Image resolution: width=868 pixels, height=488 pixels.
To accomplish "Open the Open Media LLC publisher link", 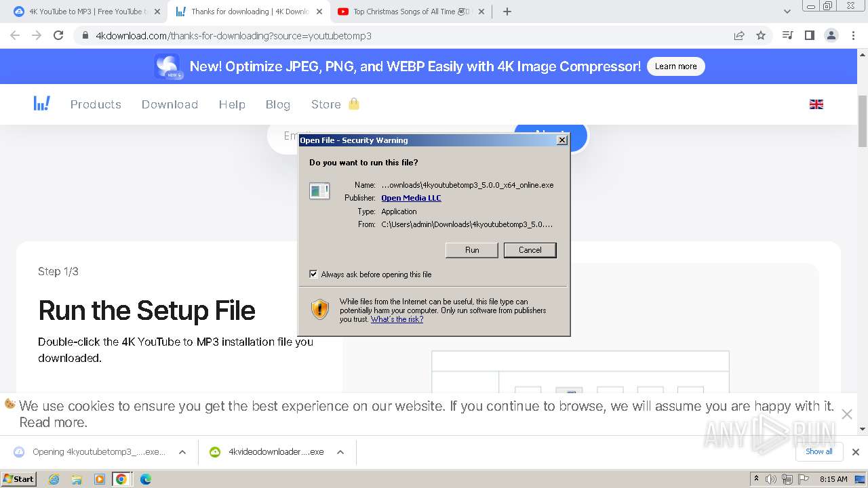I will 411,198.
